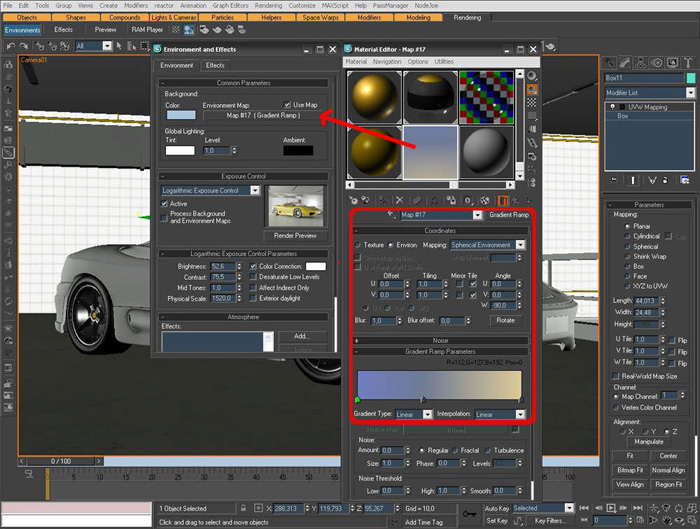Click the Background Color swatch

[x=181, y=116]
